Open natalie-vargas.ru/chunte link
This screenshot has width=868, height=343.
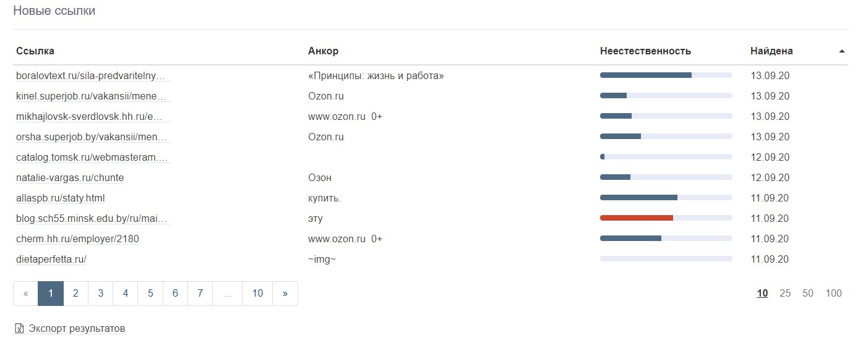70,178
